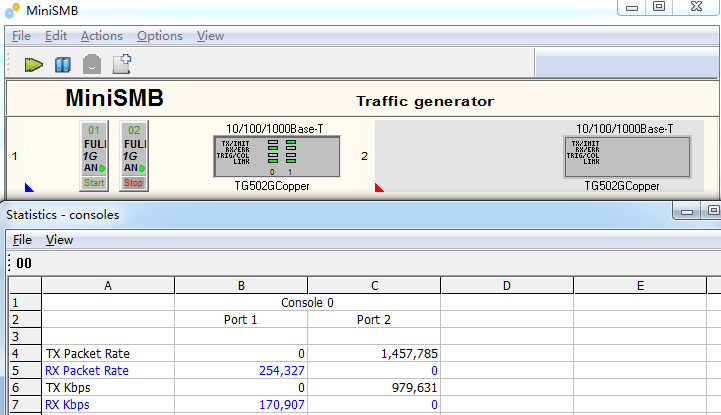Click the 'TX Kbps' label cell
The height and width of the screenshot is (415, 721).
108,387
